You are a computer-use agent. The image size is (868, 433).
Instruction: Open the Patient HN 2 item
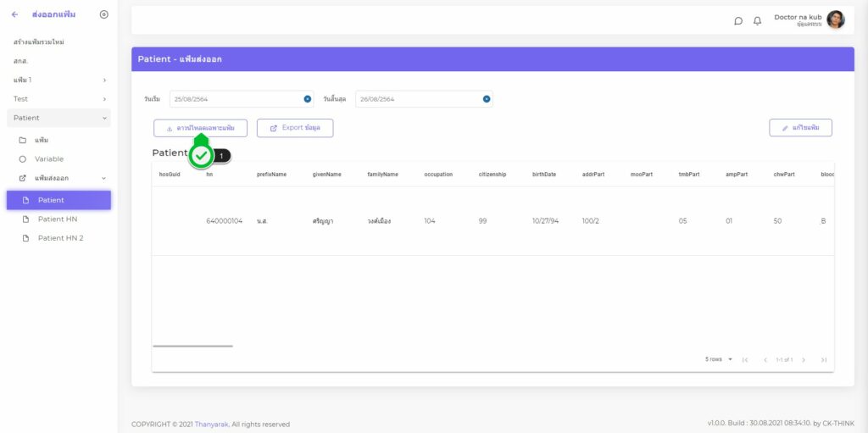tap(60, 238)
